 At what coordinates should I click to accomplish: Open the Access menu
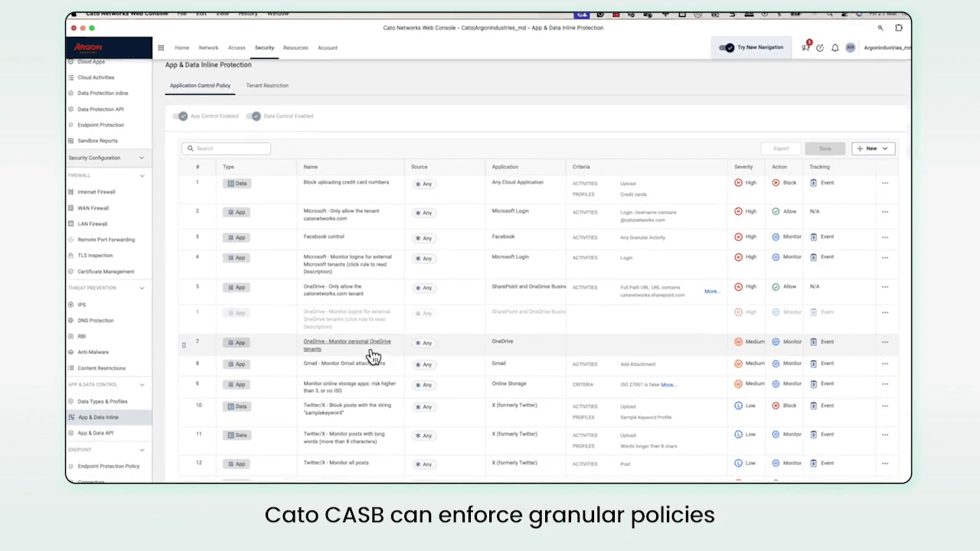click(237, 47)
